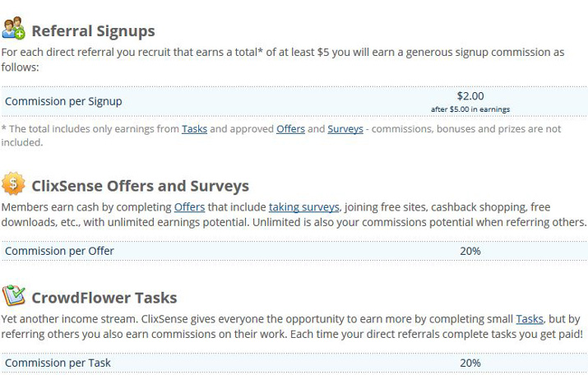The width and height of the screenshot is (588, 384).
Task: Open the Tasks link in the footnote
Action: pos(194,129)
